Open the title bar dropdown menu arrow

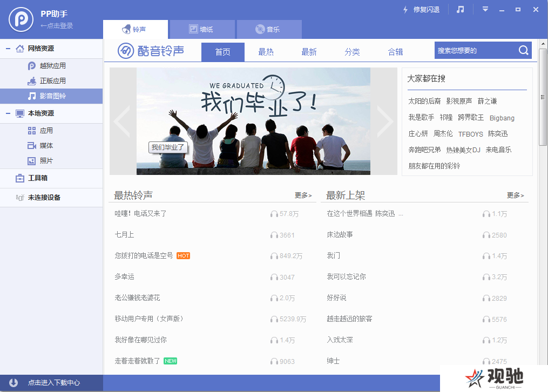(x=485, y=9)
